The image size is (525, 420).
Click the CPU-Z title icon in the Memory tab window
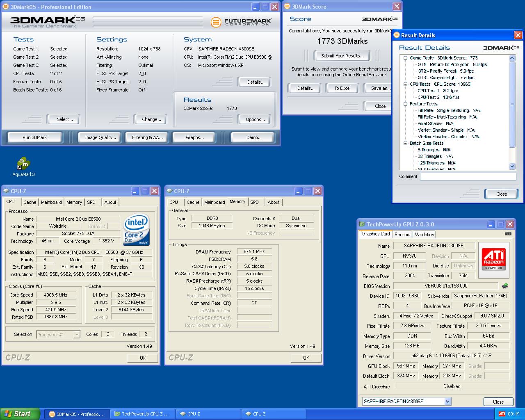(x=169, y=191)
